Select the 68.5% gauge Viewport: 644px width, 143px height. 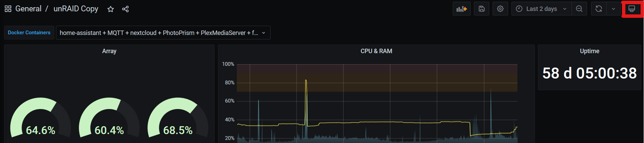178,118
